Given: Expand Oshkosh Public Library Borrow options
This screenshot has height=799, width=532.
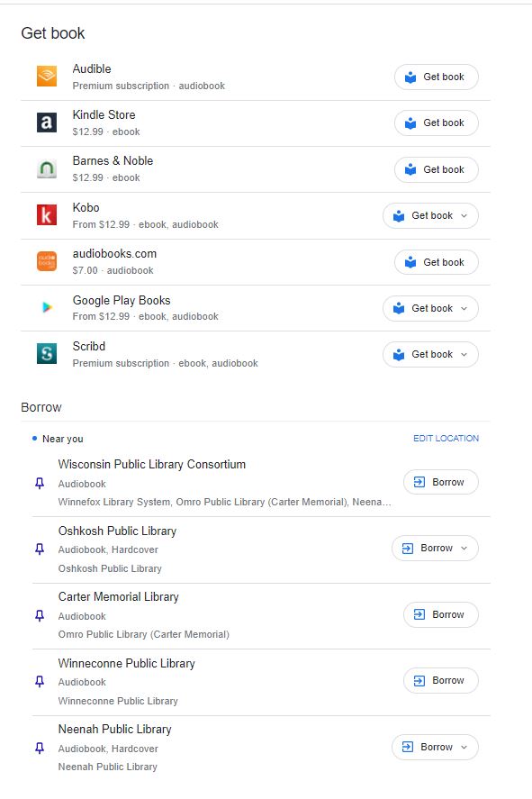Looking at the screenshot, I should click(464, 549).
